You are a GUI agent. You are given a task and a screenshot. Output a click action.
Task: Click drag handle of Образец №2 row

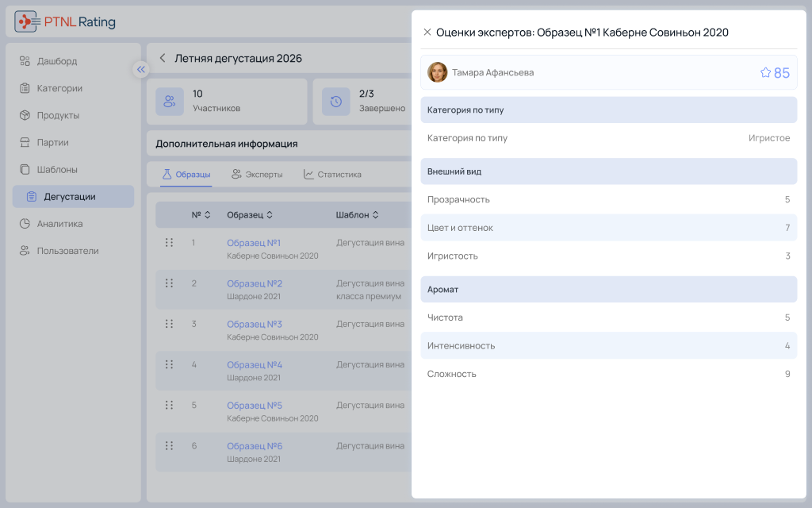click(x=169, y=283)
